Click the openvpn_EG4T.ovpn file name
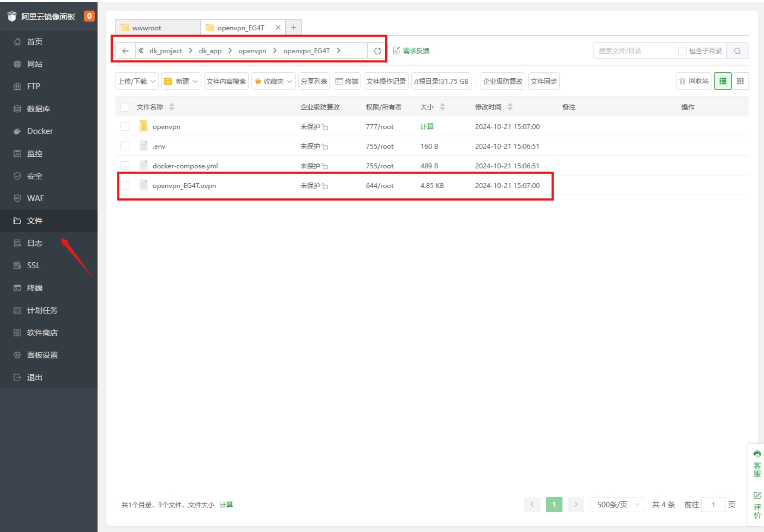 pos(184,186)
